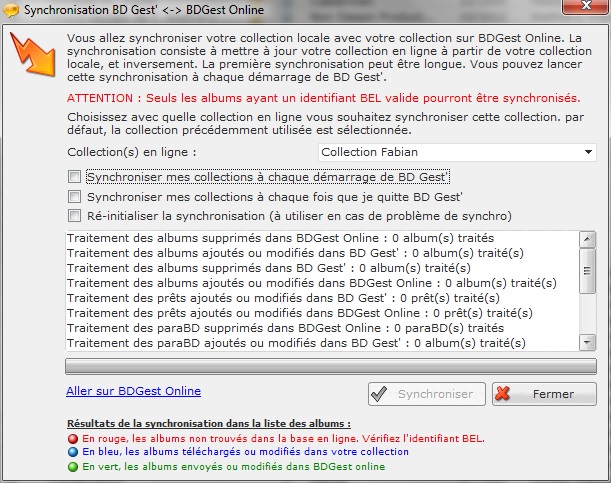Click the blue ball legend icon
Screen dimensions: 611x483
tap(73, 452)
